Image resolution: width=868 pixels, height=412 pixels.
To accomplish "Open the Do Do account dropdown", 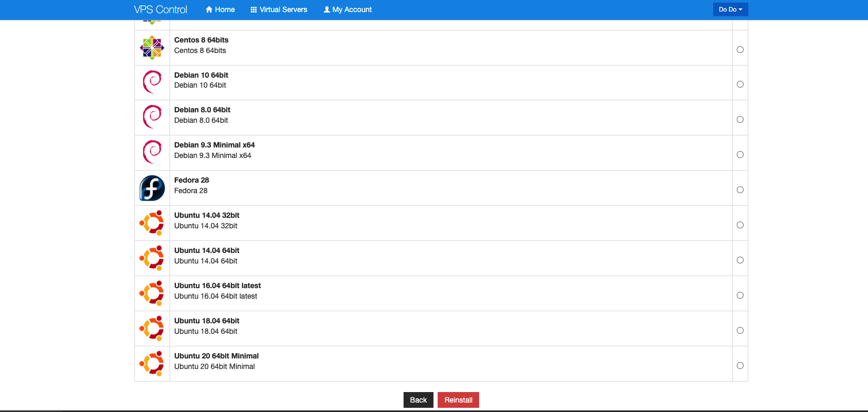I will point(731,9).
